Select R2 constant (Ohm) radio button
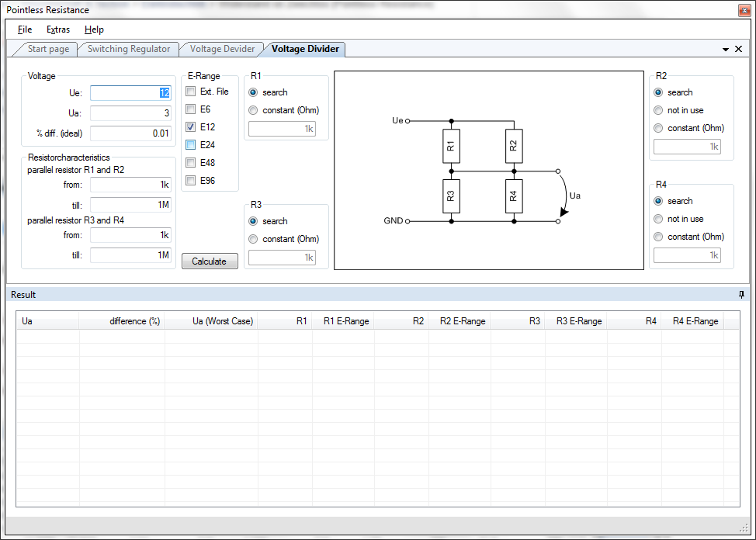The height and width of the screenshot is (540, 756). (658, 128)
